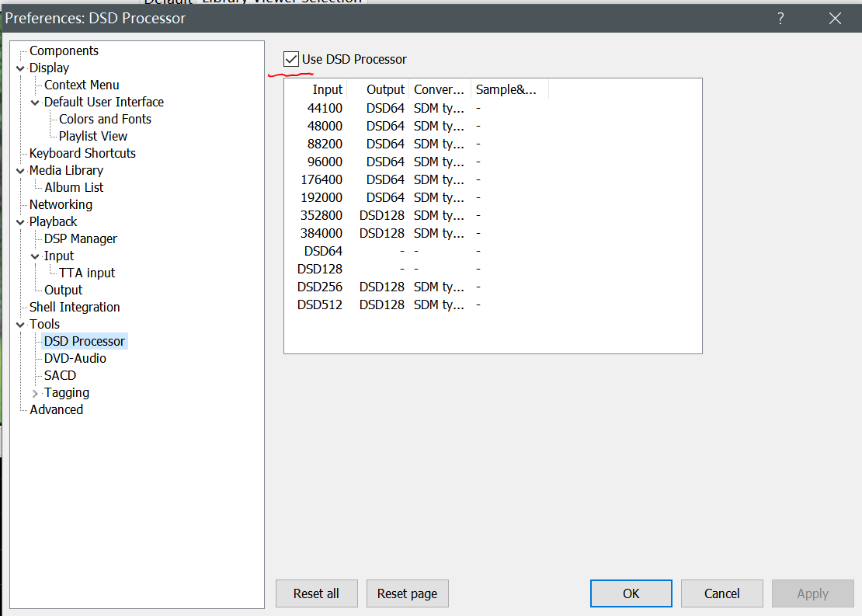Uncheck the Use DSD Processor checkbox
Viewport: 862px width, 616px height.
click(x=292, y=59)
